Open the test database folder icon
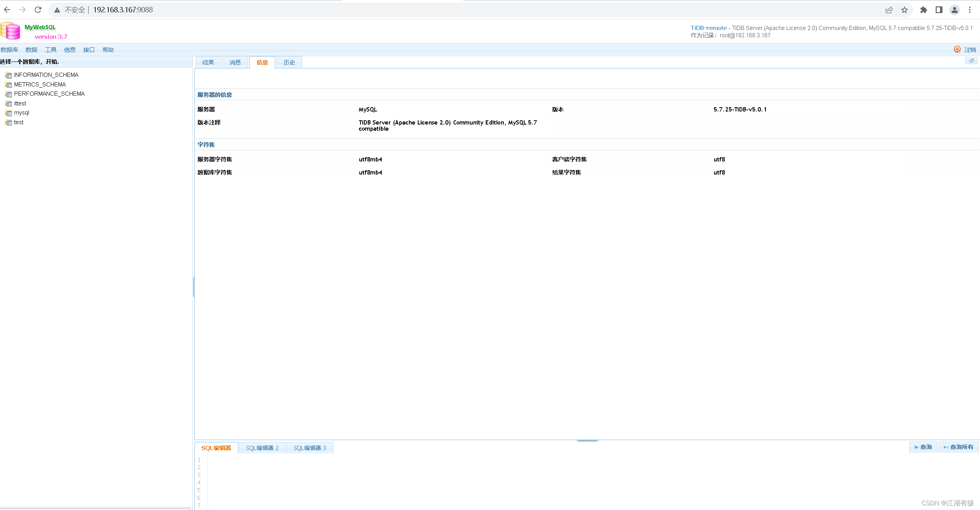This screenshot has height=510, width=980. (x=8, y=122)
